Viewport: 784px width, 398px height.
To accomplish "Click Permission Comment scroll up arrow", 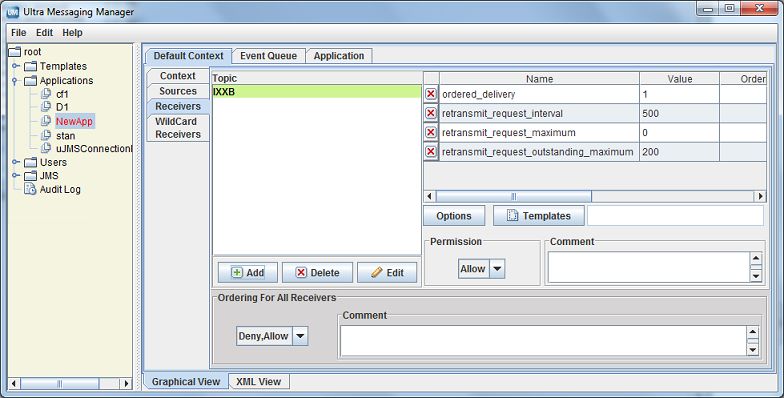I will point(756,258).
